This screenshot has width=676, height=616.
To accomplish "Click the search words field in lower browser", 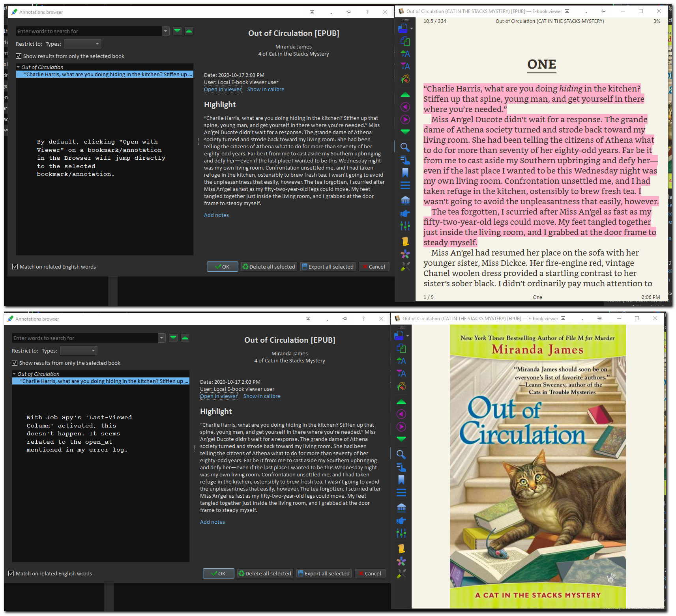I will pos(85,338).
